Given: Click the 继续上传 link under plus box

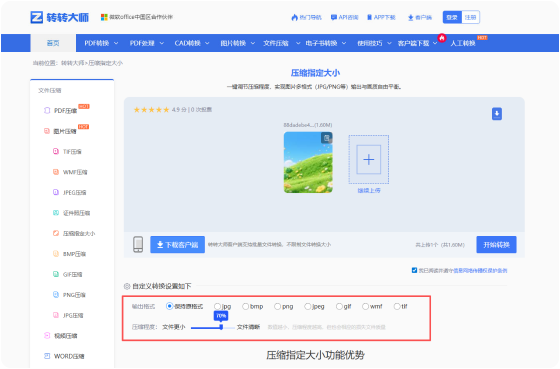Looking at the screenshot, I should pos(369,190).
